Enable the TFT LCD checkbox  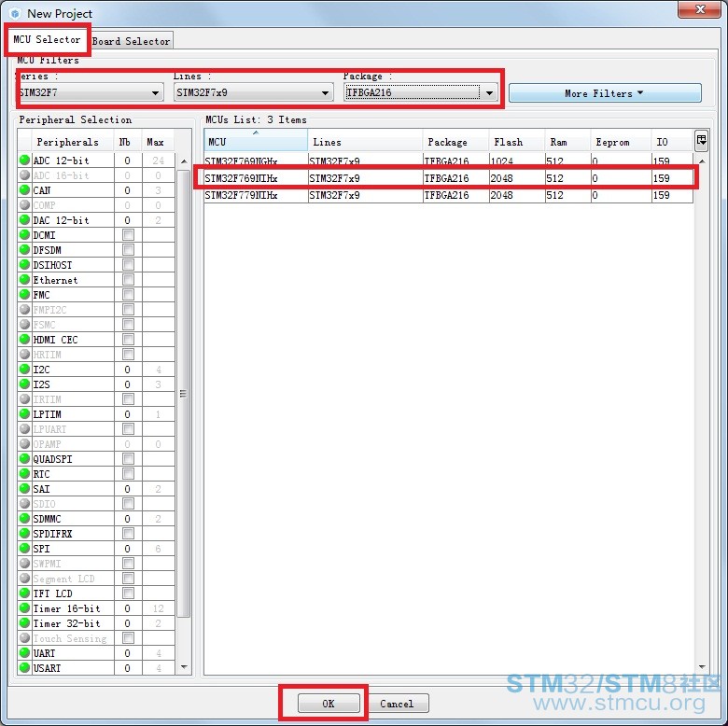(128, 593)
